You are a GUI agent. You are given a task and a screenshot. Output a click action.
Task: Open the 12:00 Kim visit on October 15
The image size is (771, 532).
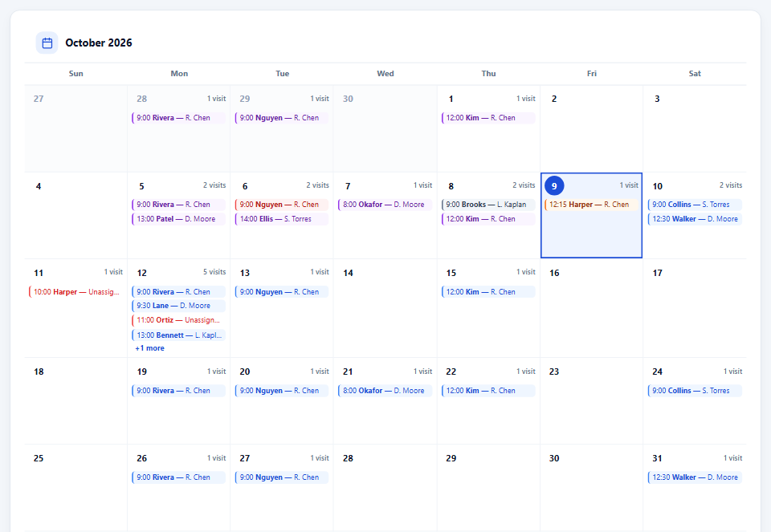point(488,292)
